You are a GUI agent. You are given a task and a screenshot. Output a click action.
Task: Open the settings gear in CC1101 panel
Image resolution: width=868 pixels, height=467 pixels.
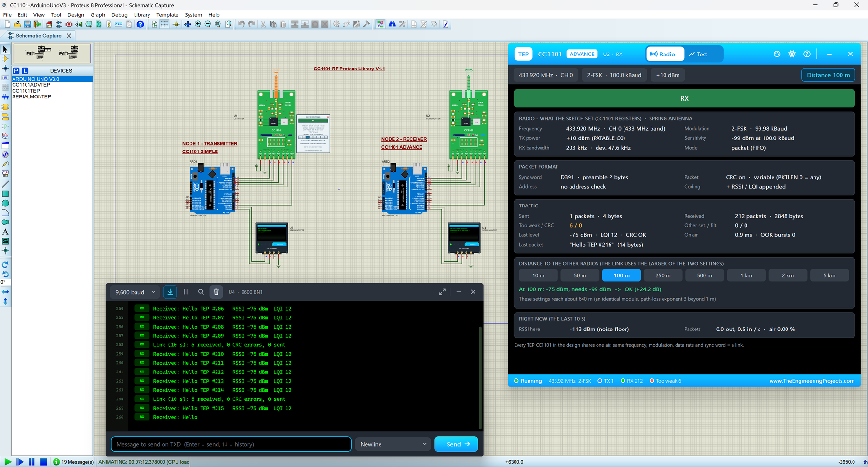[792, 54]
